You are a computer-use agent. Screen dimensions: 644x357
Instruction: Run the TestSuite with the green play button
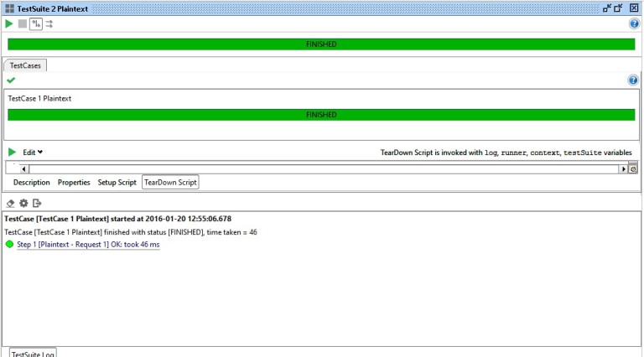tap(9, 23)
